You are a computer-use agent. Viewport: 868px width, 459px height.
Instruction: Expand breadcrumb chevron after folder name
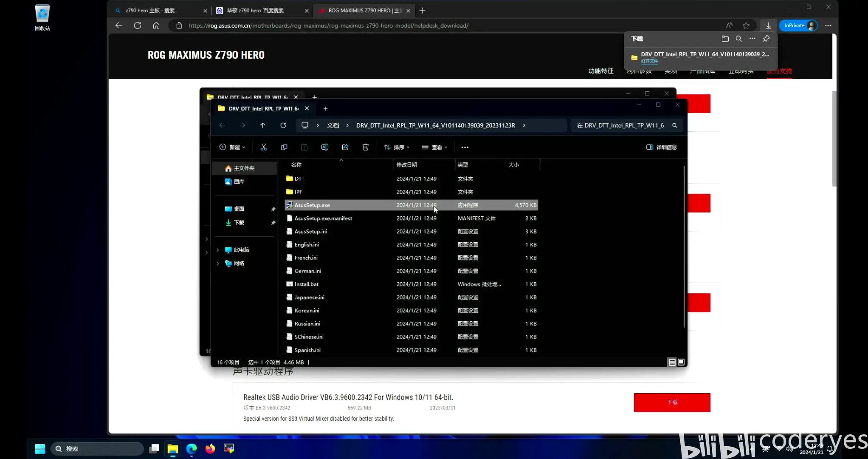[524, 125]
